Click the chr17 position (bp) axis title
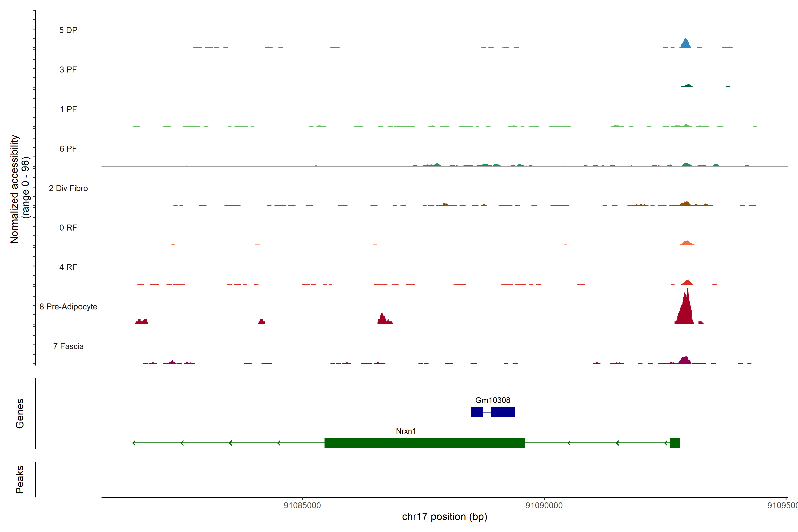 tap(444, 517)
